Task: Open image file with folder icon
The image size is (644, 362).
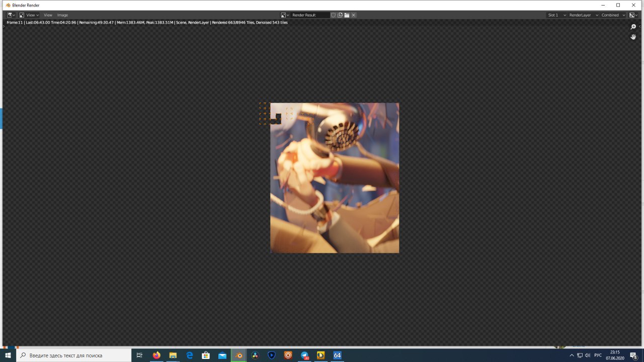Action: click(x=347, y=15)
